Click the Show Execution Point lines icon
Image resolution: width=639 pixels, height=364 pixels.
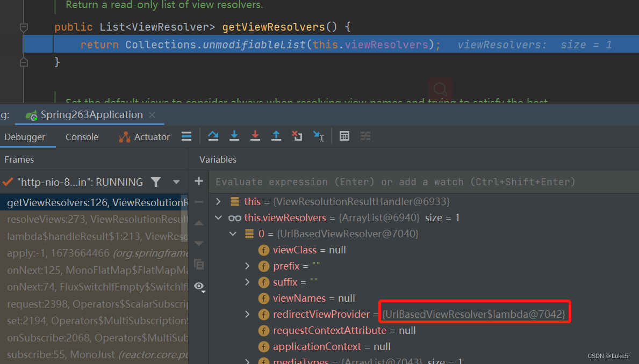186,136
